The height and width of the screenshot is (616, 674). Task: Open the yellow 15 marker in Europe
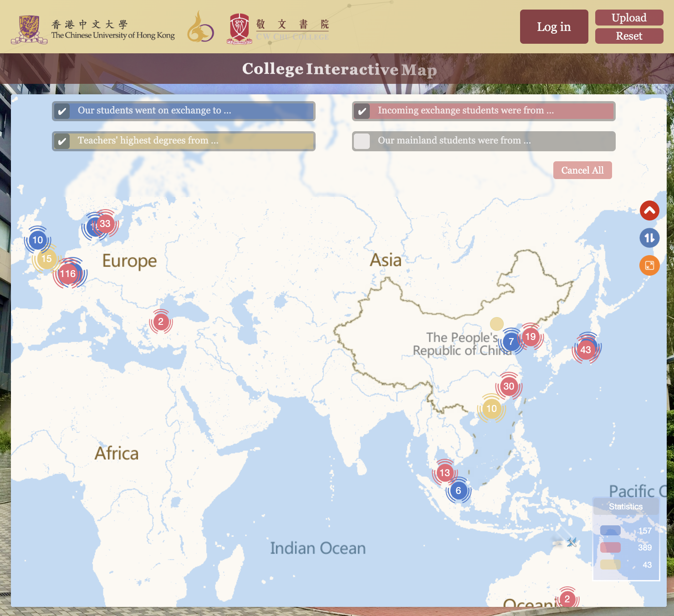tap(46, 259)
